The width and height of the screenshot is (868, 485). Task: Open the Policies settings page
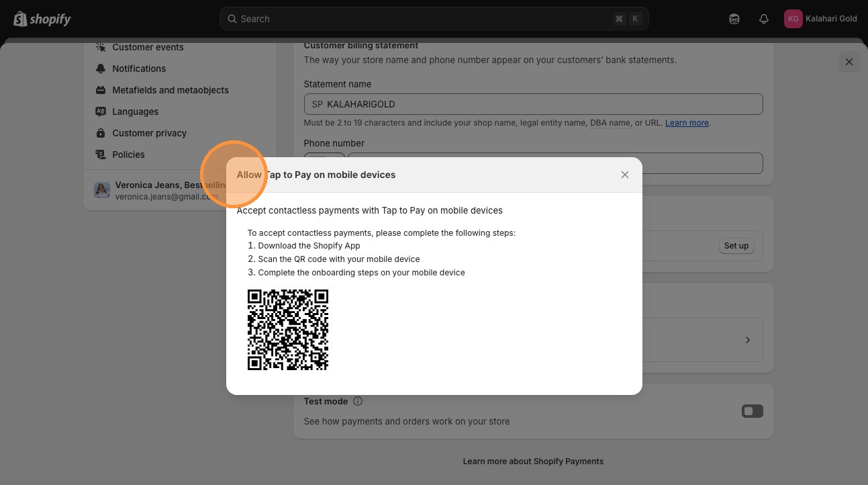click(128, 155)
